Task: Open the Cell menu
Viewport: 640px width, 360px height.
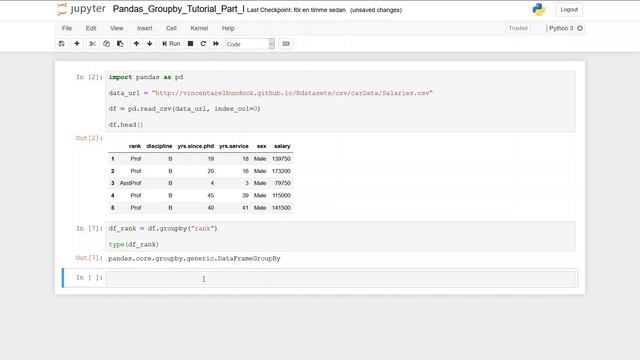Action: click(x=171, y=28)
